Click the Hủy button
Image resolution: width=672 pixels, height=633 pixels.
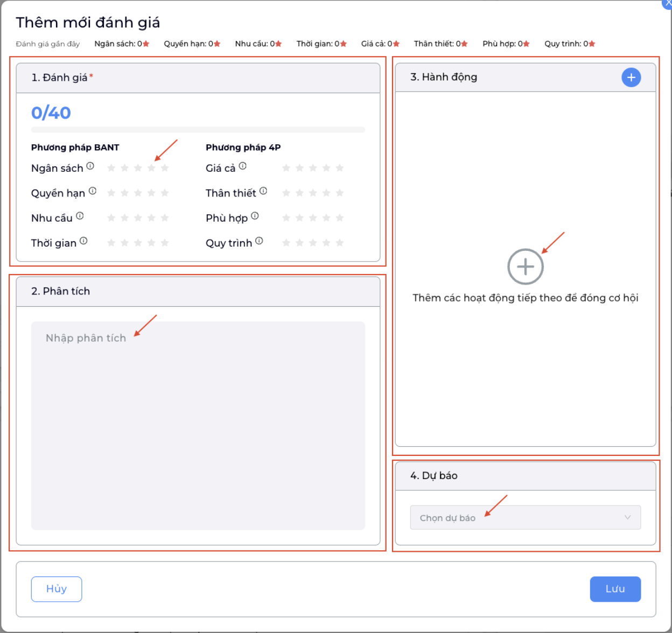click(x=57, y=589)
